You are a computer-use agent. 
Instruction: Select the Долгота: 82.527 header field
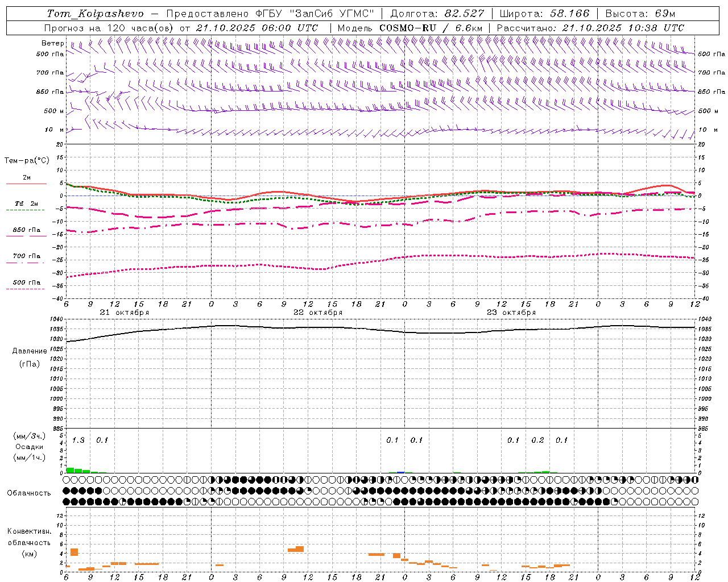click(x=437, y=14)
